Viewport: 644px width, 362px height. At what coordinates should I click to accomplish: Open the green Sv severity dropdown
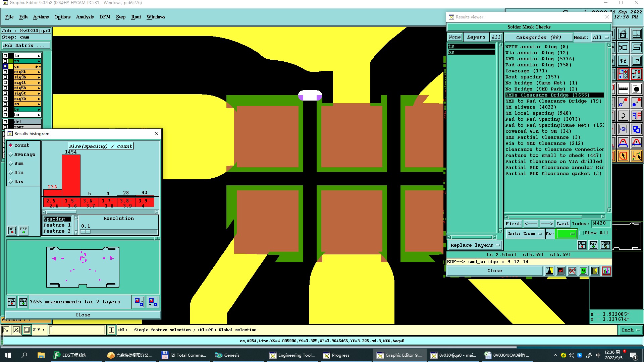pos(567,234)
